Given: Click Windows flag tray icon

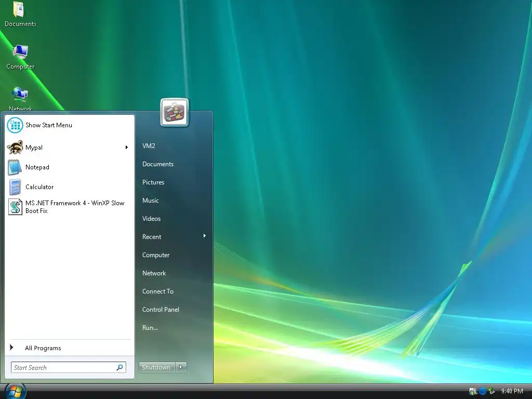Looking at the screenshot, I should tap(473, 392).
